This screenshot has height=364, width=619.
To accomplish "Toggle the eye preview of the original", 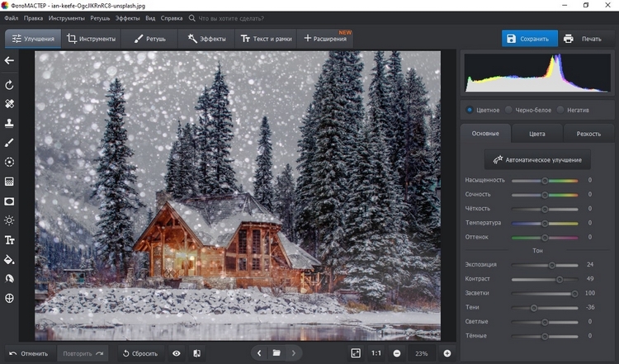I will pyautogui.click(x=176, y=353).
